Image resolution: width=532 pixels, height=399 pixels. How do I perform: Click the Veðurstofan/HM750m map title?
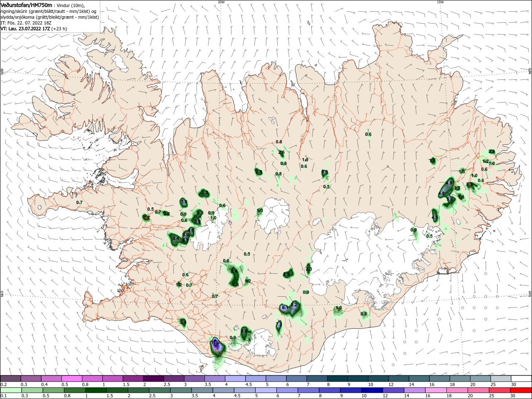click(26, 5)
